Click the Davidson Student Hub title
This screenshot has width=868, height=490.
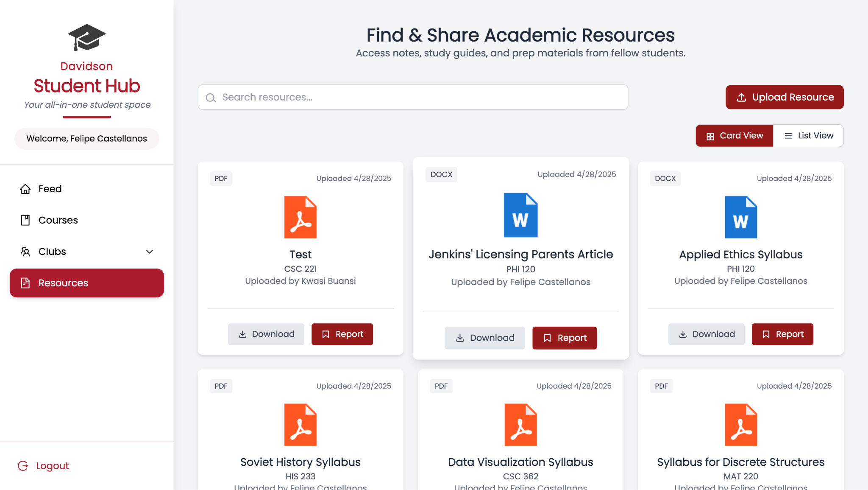(x=87, y=78)
